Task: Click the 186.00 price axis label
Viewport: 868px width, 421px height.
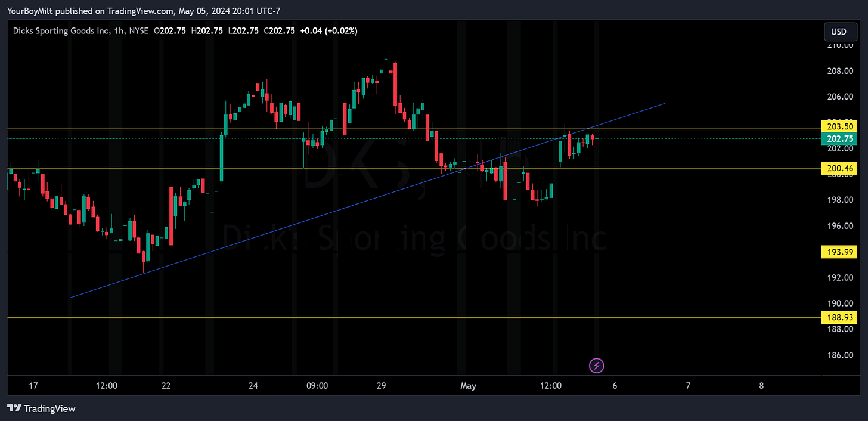Action: (x=840, y=355)
